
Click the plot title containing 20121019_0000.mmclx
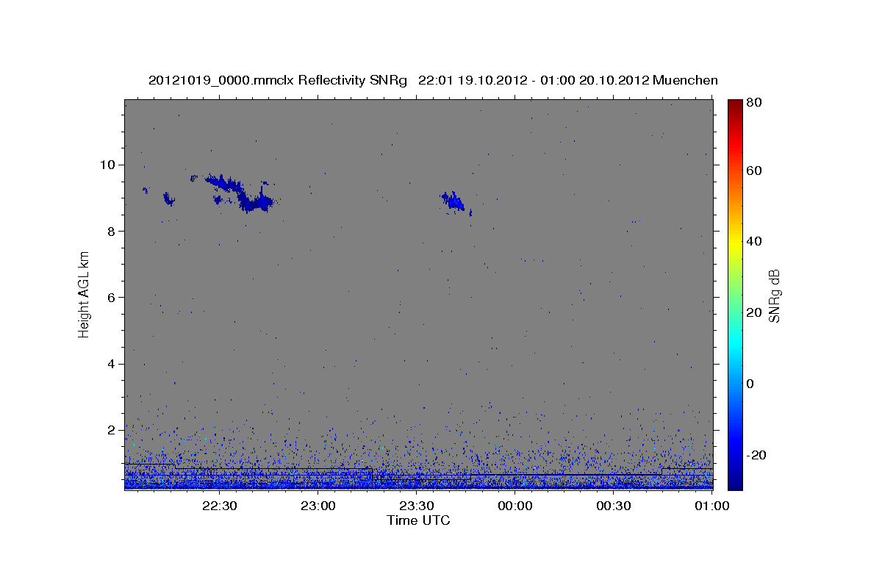[433, 80]
